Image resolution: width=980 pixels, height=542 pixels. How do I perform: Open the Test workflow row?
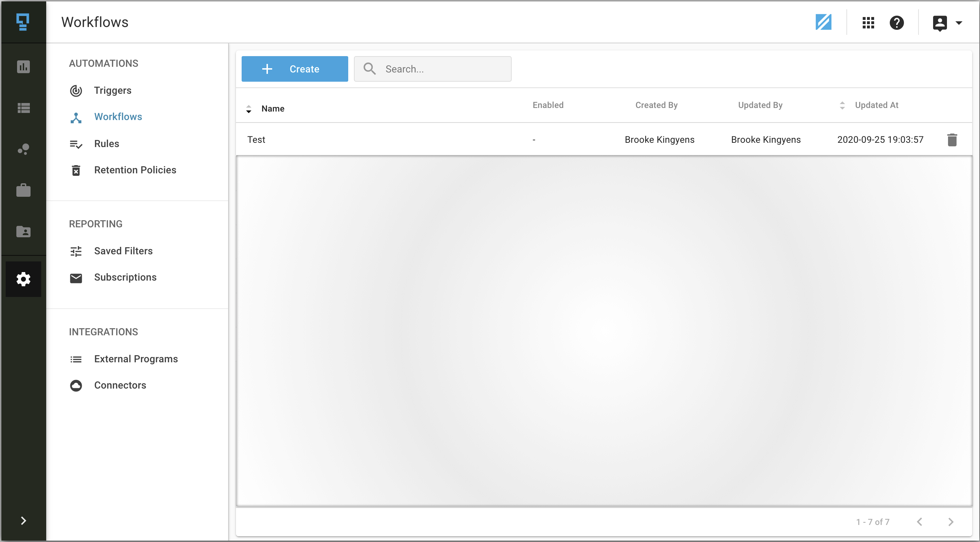click(x=257, y=140)
